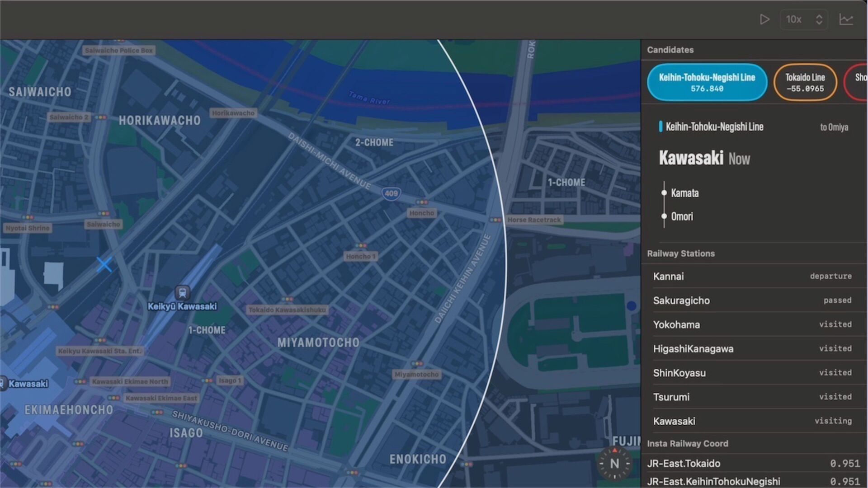Click the compass north indicator
This screenshot has height=488, width=868.
point(614,463)
